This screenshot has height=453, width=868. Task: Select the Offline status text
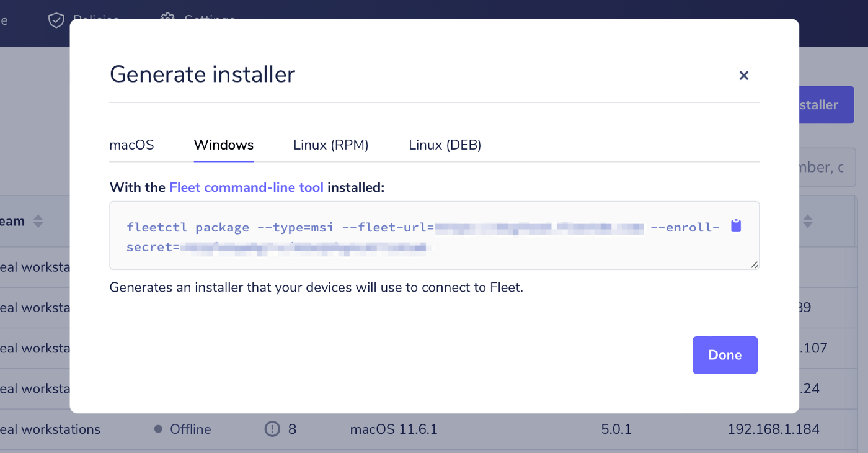pyautogui.click(x=190, y=429)
